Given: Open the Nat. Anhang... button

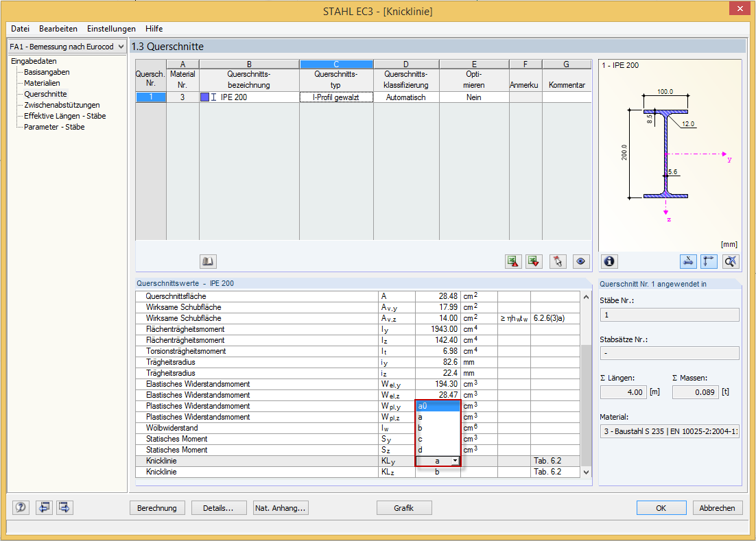Looking at the screenshot, I should [281, 508].
